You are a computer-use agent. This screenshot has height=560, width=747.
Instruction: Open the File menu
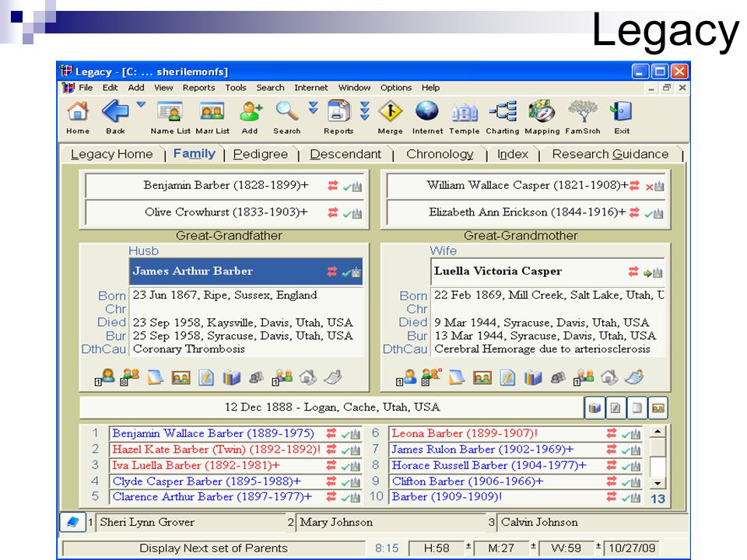click(x=86, y=88)
